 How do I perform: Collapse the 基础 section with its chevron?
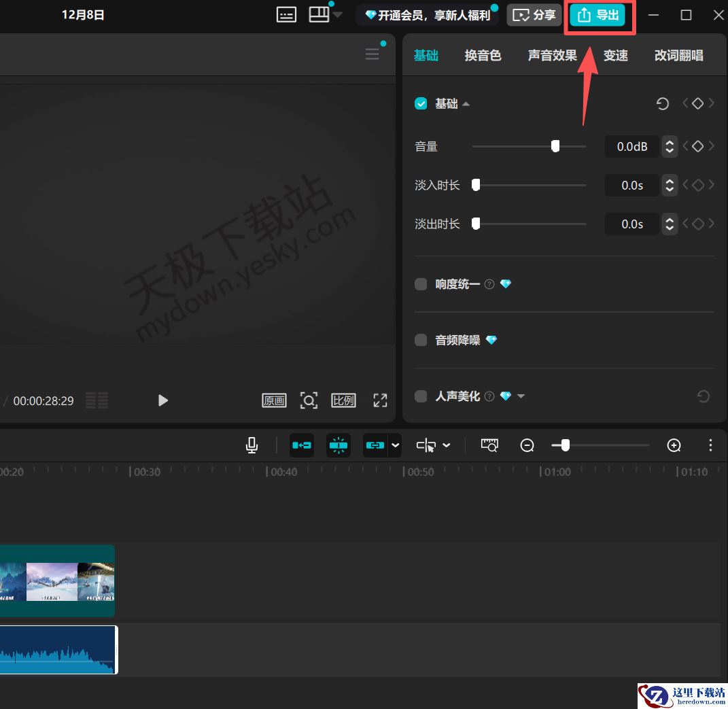466,103
